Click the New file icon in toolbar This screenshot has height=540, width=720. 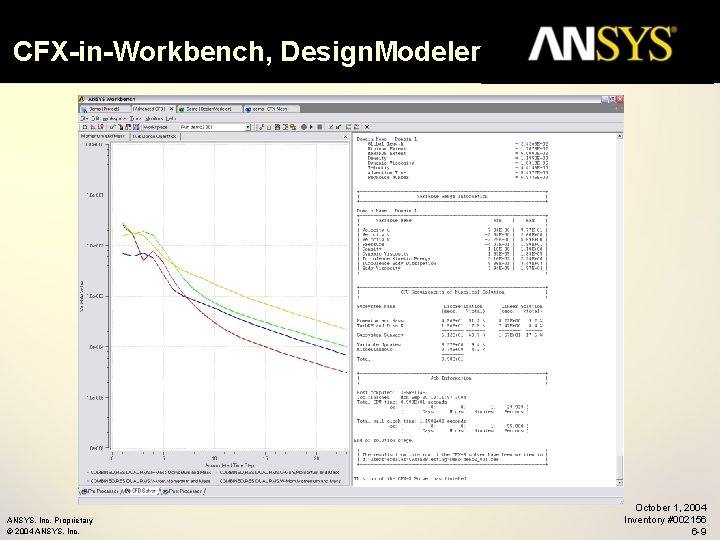click(x=85, y=127)
